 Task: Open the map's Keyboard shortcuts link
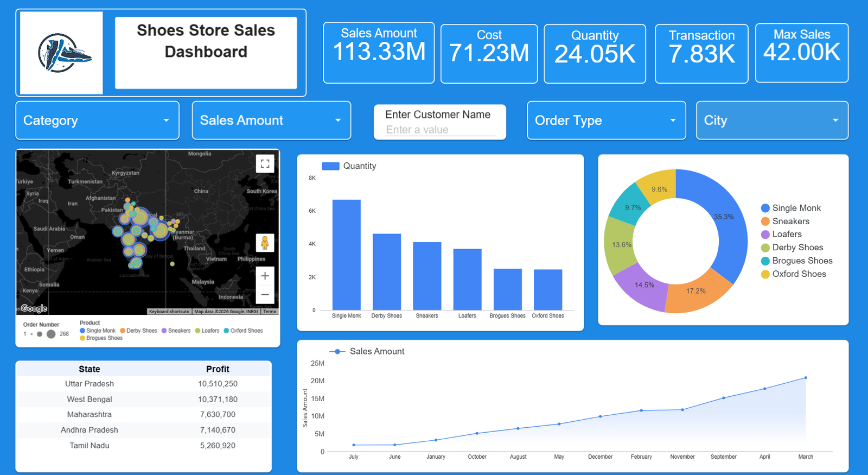tap(169, 312)
